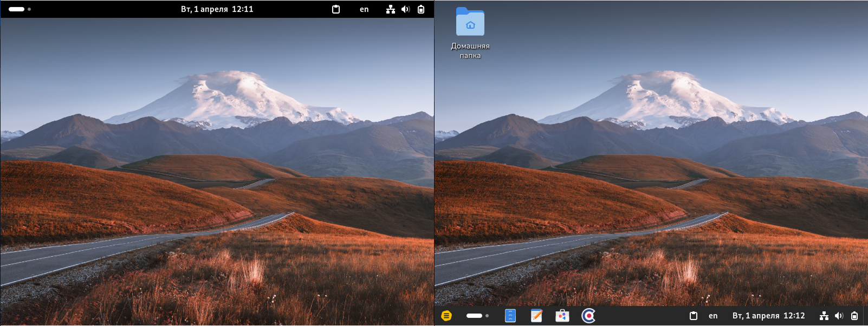Click the network icon in the top bar
This screenshot has width=868, height=326.
coord(391,9)
